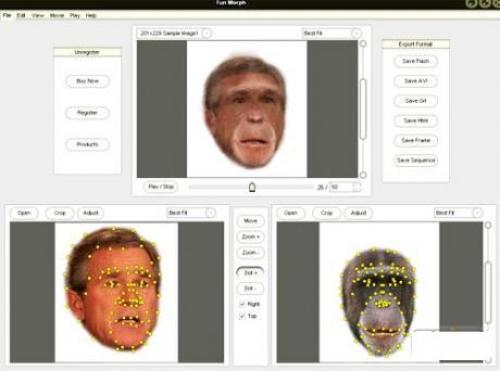Toggle the Top checkbox
Screen dimensions: 500x371
[x=242, y=316]
